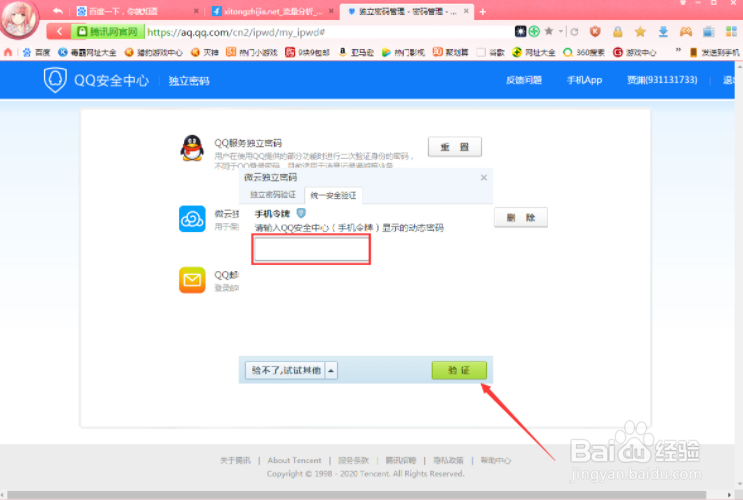Open the 360搜索 bookmark

584,52
